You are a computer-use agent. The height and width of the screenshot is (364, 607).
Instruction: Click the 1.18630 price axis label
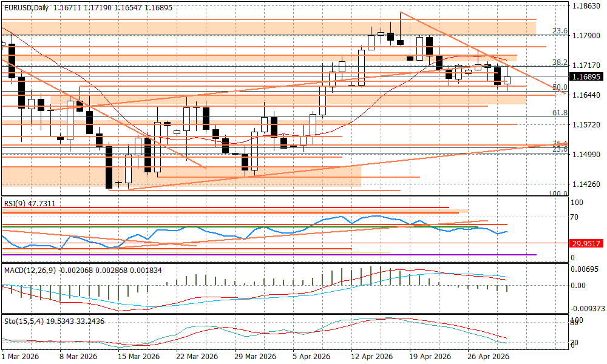pos(586,6)
